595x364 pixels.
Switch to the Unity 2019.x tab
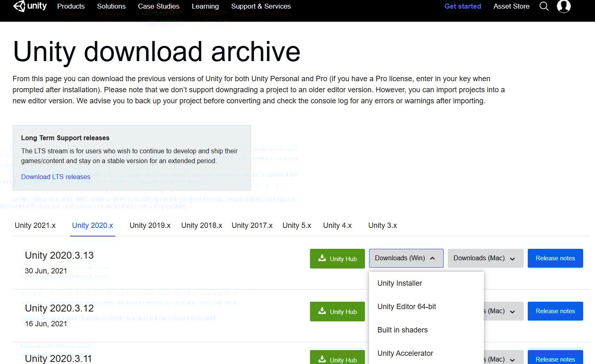[150, 225]
